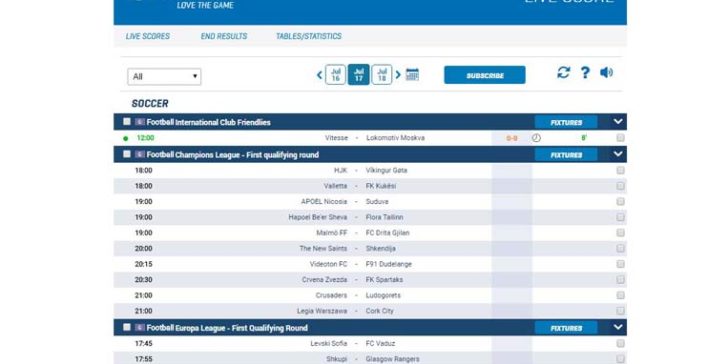The image size is (728, 364).
Task: Tick the Vitesse - Lokomotiv Moskva checkbox
Action: coord(620,138)
